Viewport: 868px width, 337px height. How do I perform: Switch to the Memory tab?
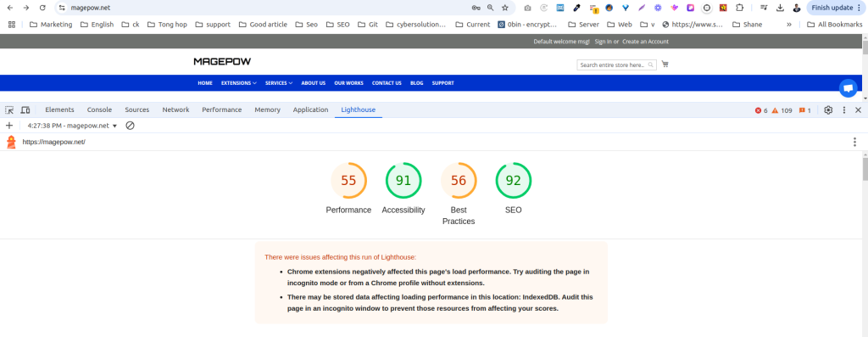coord(267,110)
